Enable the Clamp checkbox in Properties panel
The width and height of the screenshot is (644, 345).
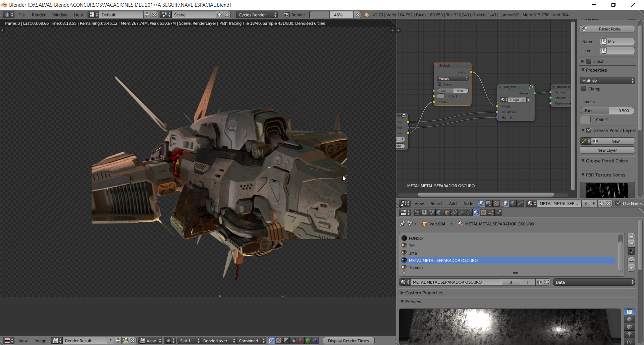pyautogui.click(x=584, y=89)
